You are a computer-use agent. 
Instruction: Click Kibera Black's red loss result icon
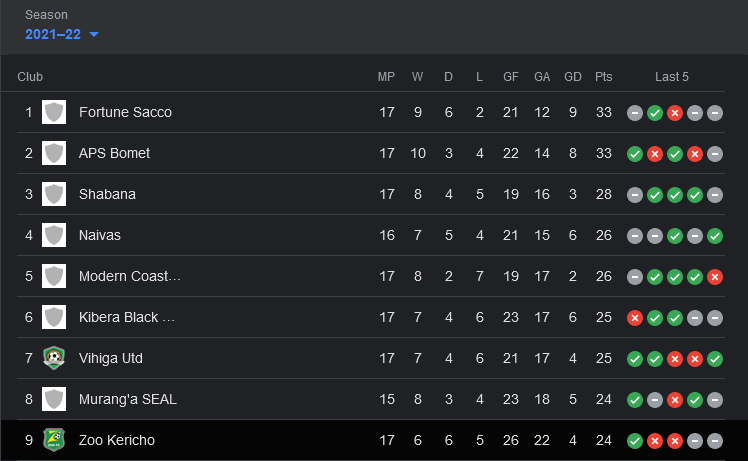(x=634, y=318)
